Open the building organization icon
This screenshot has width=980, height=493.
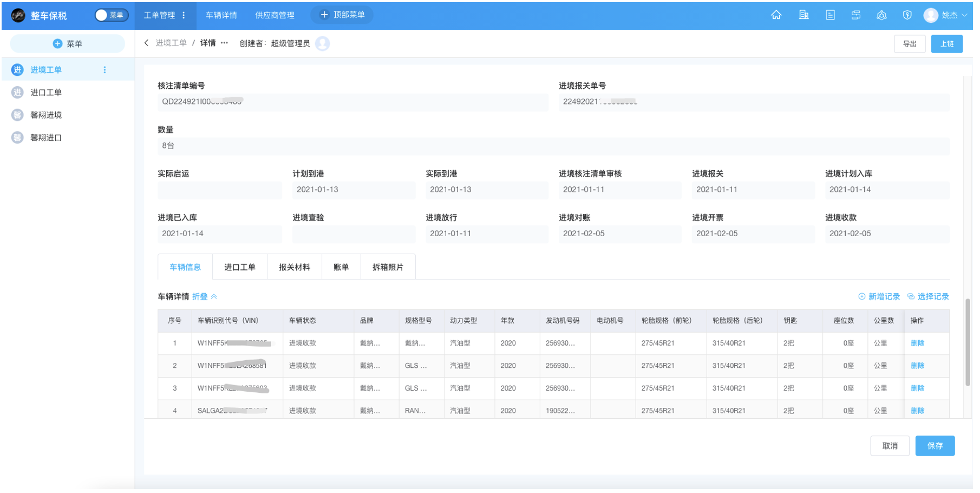(x=804, y=15)
